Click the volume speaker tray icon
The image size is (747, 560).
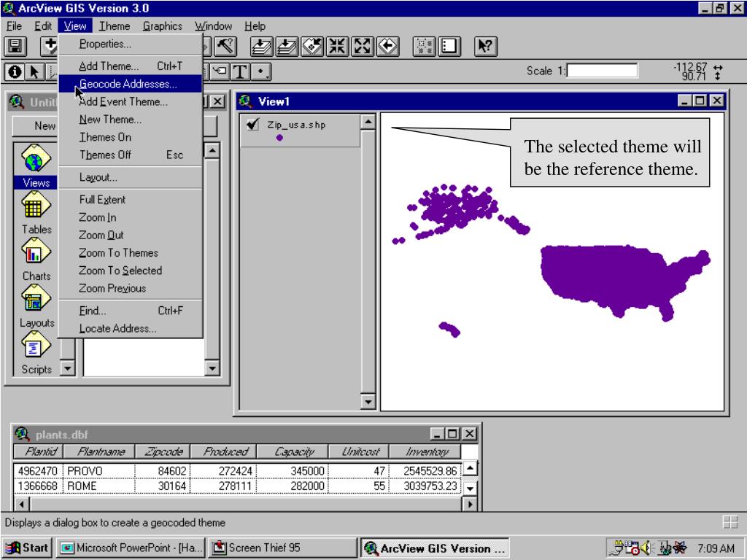pos(646,548)
